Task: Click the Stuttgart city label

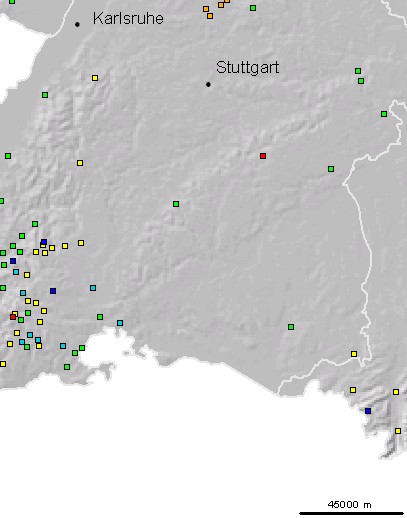Action: [x=247, y=68]
